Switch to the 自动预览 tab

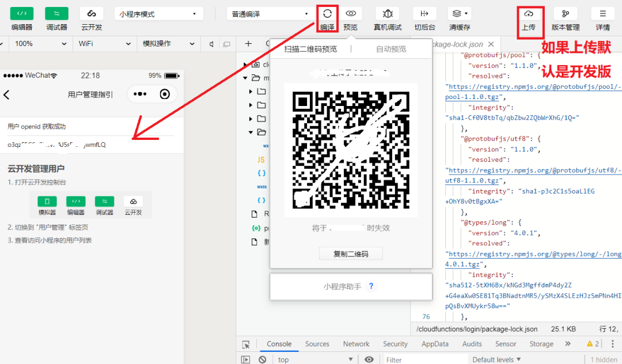coord(391,49)
